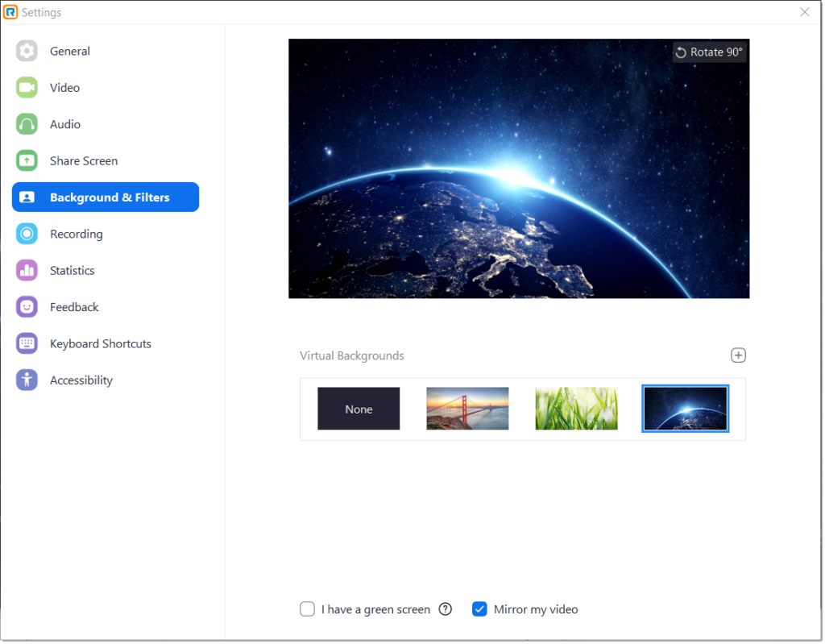Click the Accessibility person icon
This screenshot has width=825, height=644.
[x=27, y=380]
